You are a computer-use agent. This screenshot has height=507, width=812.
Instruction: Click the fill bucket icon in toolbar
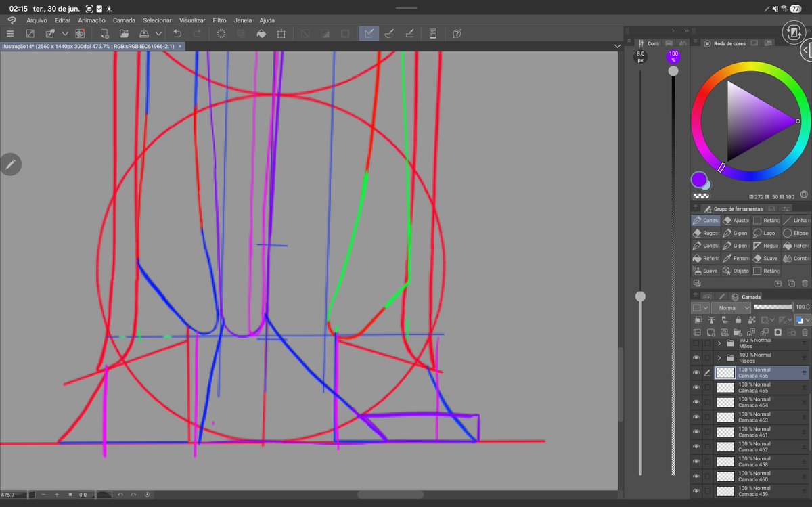[x=261, y=33]
